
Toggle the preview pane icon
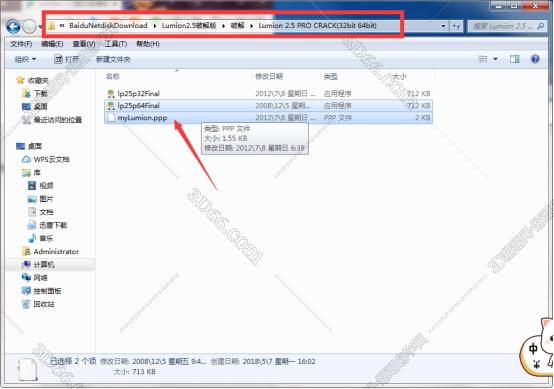514,59
